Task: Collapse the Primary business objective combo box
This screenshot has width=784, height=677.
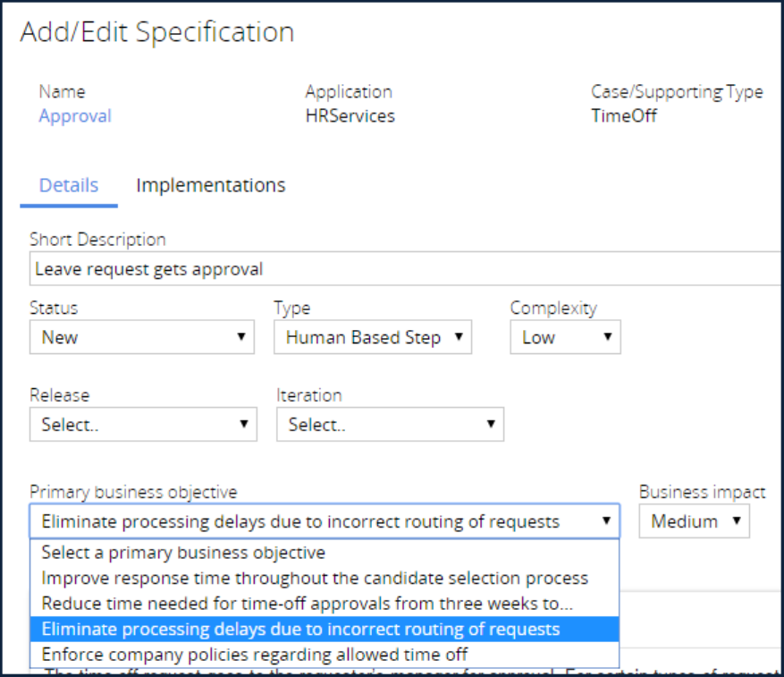Action: 324,522
